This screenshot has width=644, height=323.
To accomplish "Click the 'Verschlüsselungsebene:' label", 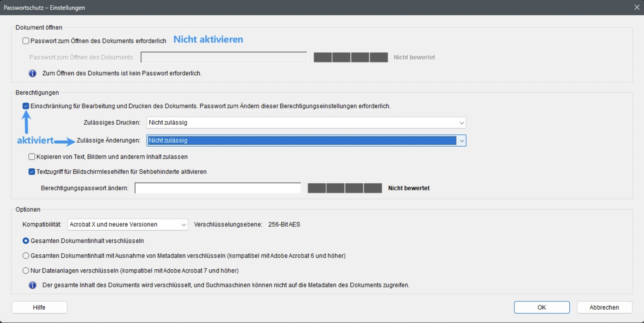I will (x=228, y=224).
